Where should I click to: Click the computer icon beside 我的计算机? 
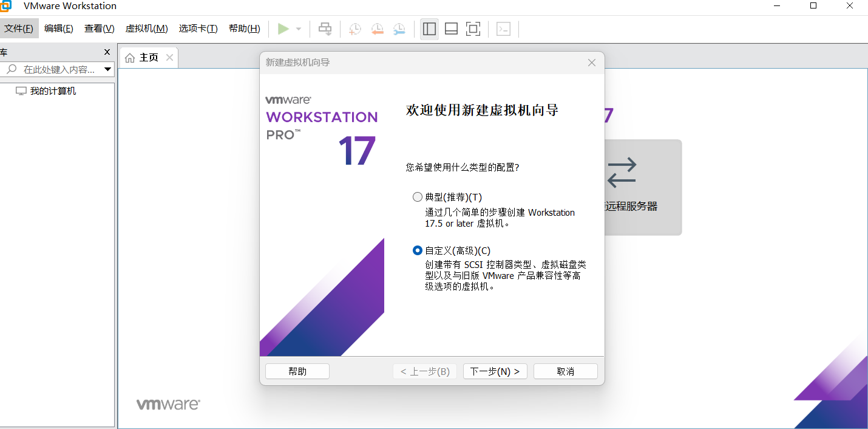pyautogui.click(x=21, y=91)
